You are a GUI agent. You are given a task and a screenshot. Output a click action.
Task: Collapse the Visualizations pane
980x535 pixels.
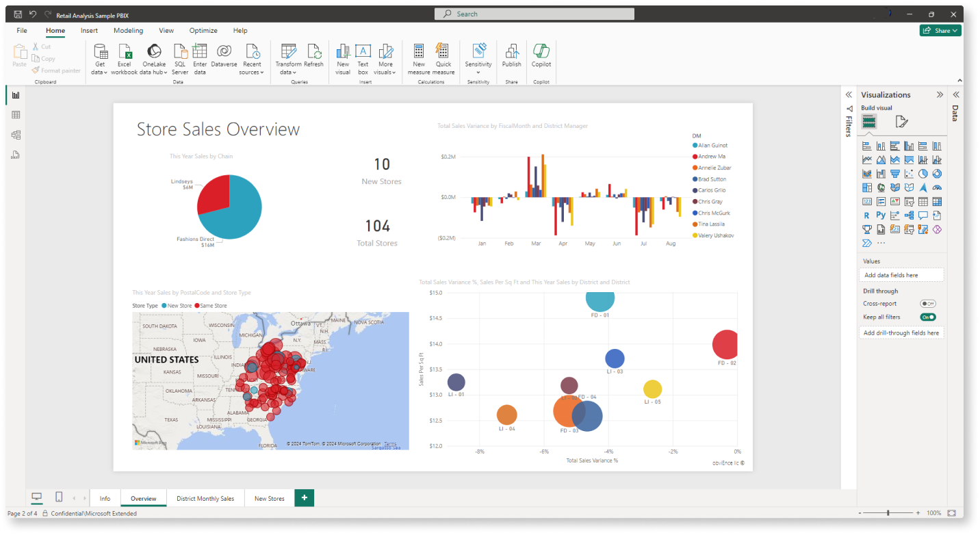(940, 95)
